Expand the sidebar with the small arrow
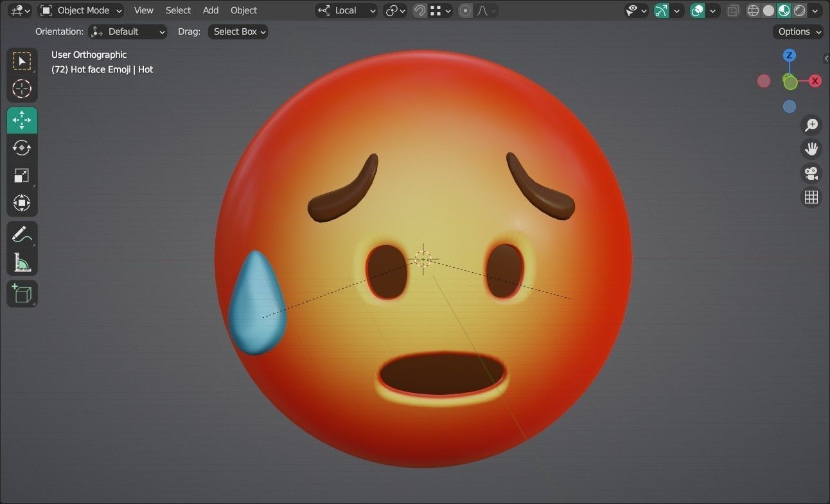Screen dimensions: 830x504 [x=826, y=58]
